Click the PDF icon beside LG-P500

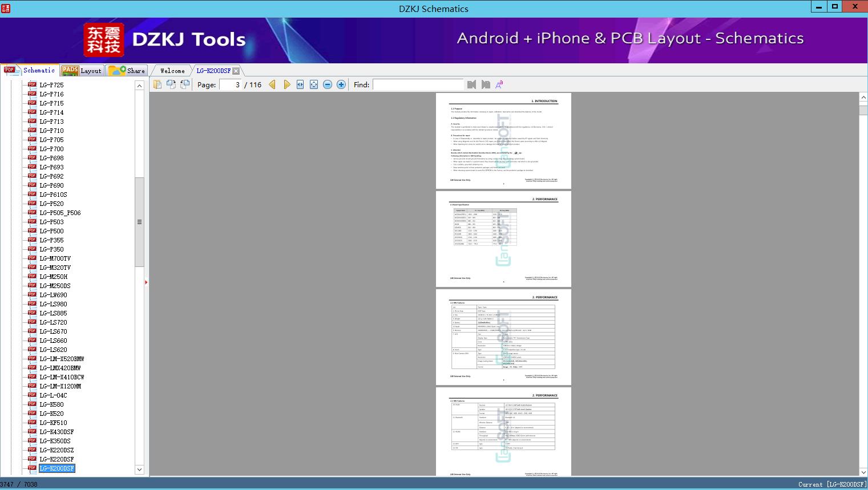point(32,231)
